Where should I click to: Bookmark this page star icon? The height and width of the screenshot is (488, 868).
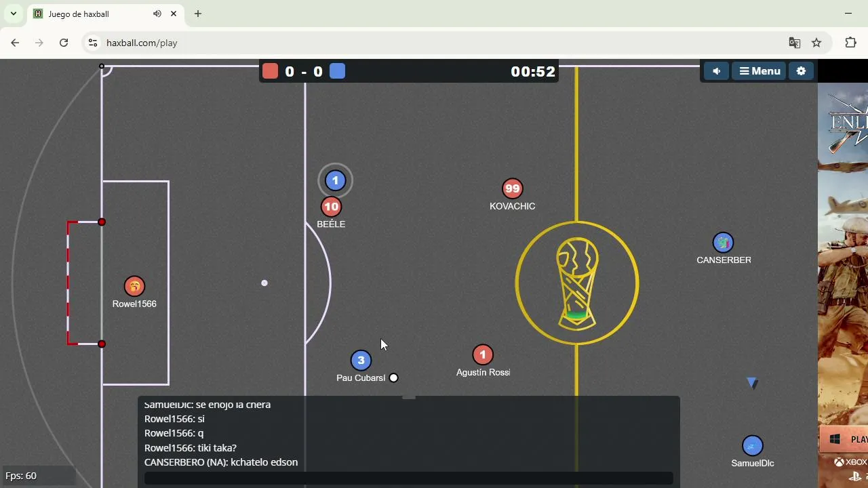pos(816,43)
